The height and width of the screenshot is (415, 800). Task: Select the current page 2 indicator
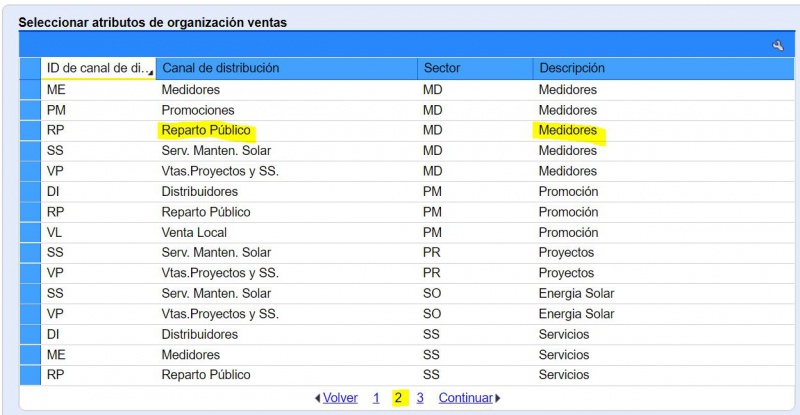(x=398, y=398)
